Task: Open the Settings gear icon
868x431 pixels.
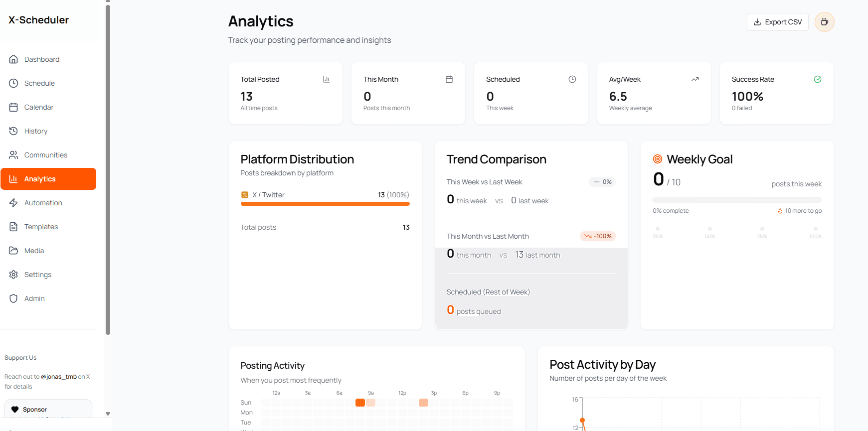Action: coord(13,275)
